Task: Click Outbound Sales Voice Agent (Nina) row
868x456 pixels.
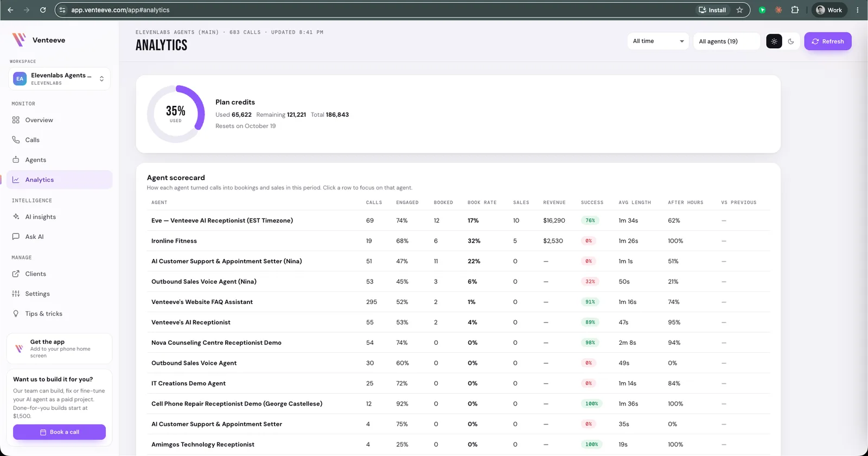Action: pyautogui.click(x=458, y=282)
